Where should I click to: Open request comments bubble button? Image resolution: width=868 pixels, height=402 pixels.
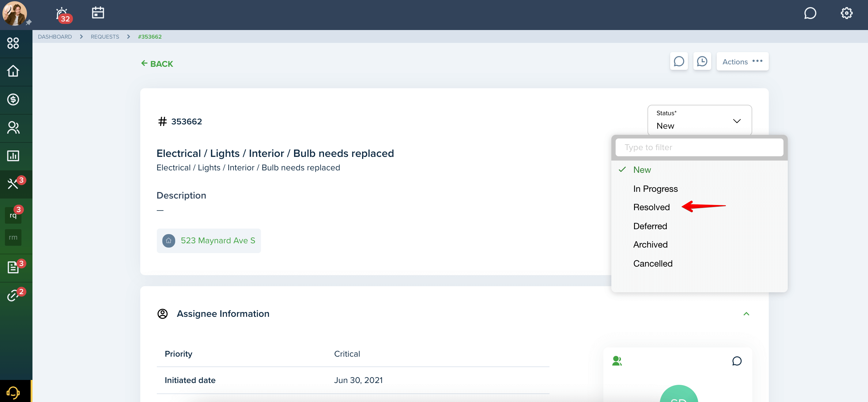[x=679, y=61]
